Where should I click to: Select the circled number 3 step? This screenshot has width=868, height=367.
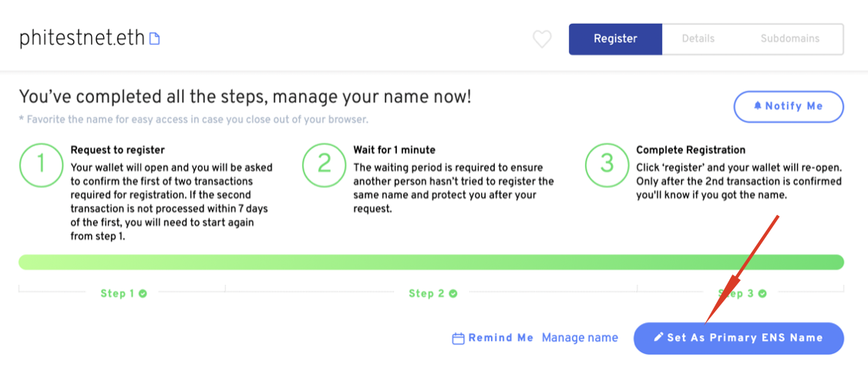click(x=606, y=164)
